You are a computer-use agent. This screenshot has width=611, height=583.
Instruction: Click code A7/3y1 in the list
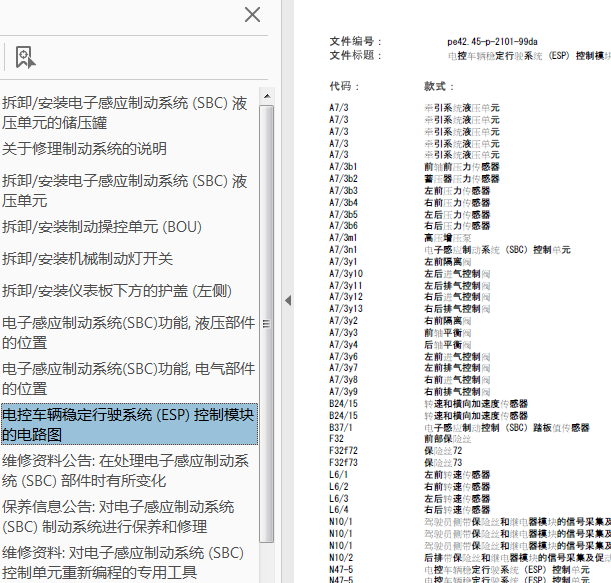pos(343,261)
